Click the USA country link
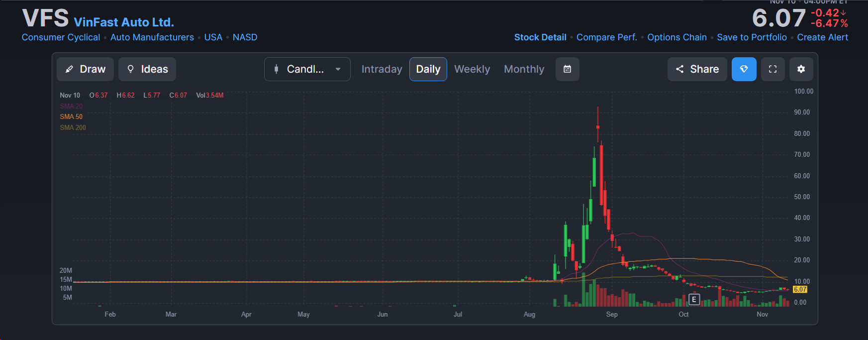Viewport: 868px width, 340px height. pyautogui.click(x=213, y=37)
